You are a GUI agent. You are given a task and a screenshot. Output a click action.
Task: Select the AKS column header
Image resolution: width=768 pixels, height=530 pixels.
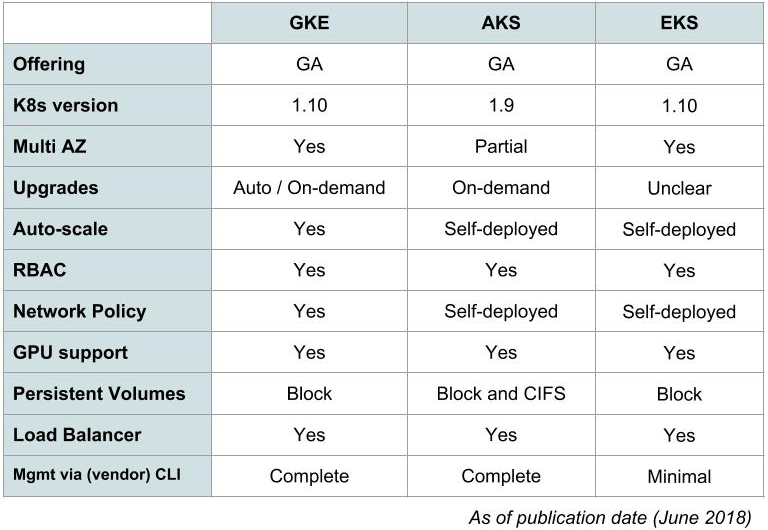pos(500,23)
